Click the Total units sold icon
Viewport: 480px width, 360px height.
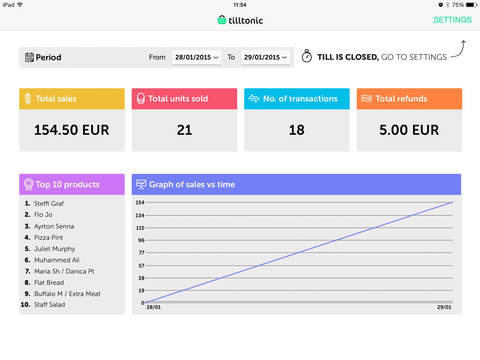tap(141, 99)
